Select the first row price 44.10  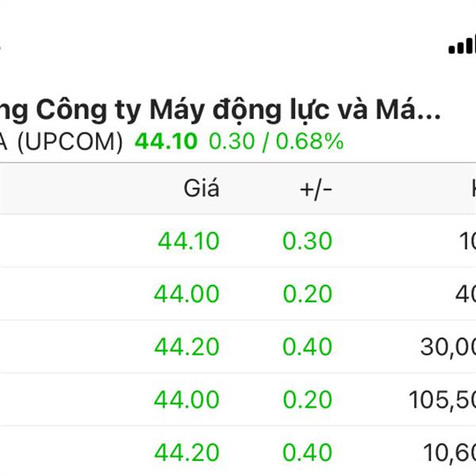(x=189, y=241)
